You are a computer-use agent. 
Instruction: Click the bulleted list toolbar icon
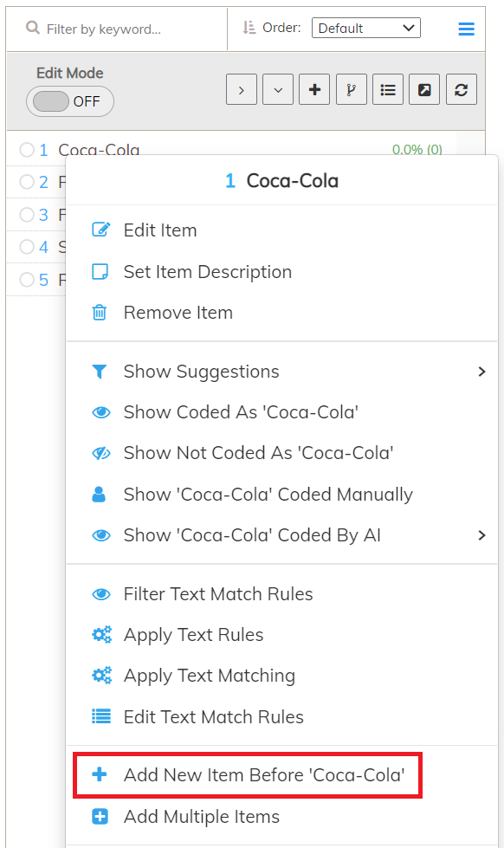tap(388, 89)
